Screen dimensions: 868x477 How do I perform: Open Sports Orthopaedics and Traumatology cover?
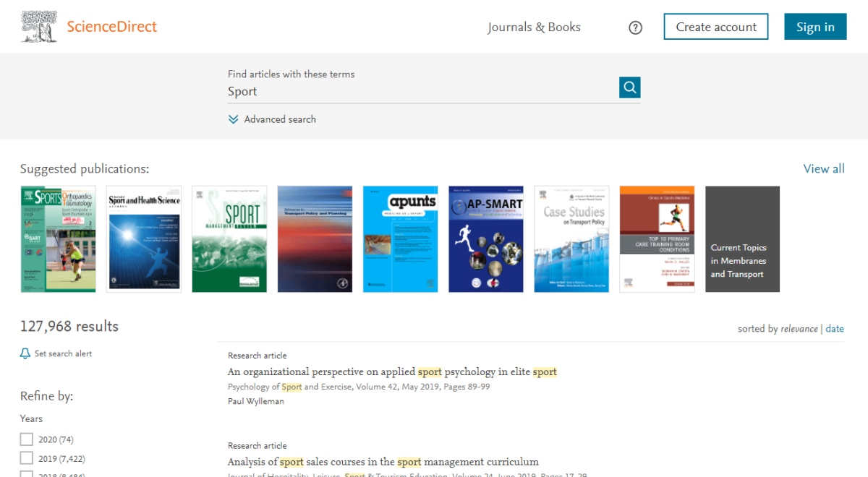(58, 239)
